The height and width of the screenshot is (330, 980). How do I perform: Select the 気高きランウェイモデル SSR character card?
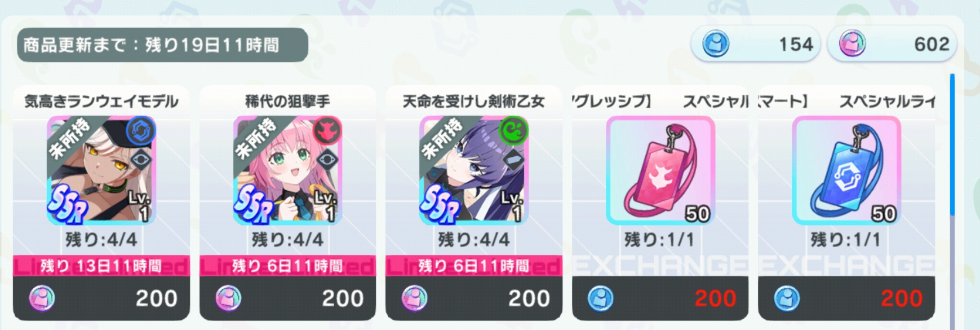coord(101,170)
